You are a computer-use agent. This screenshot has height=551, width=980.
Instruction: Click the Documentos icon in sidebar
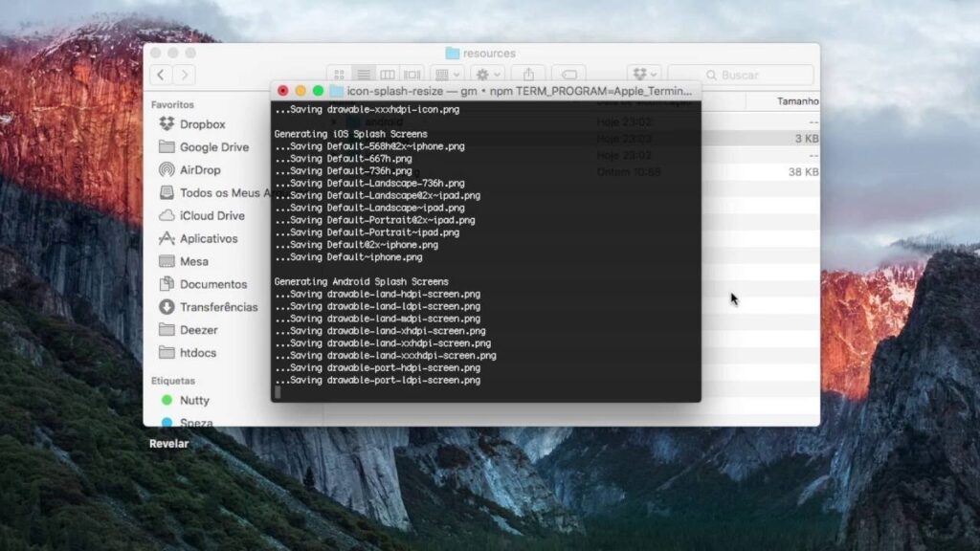167,283
